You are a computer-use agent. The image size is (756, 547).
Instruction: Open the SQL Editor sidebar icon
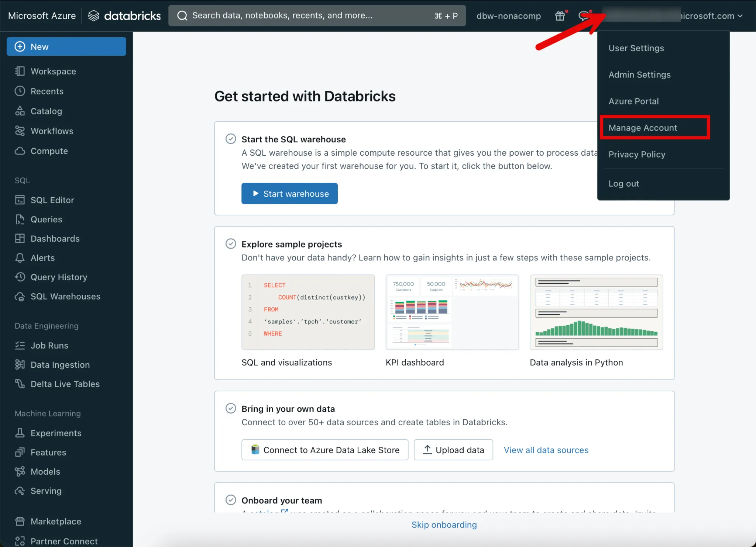[20, 200]
